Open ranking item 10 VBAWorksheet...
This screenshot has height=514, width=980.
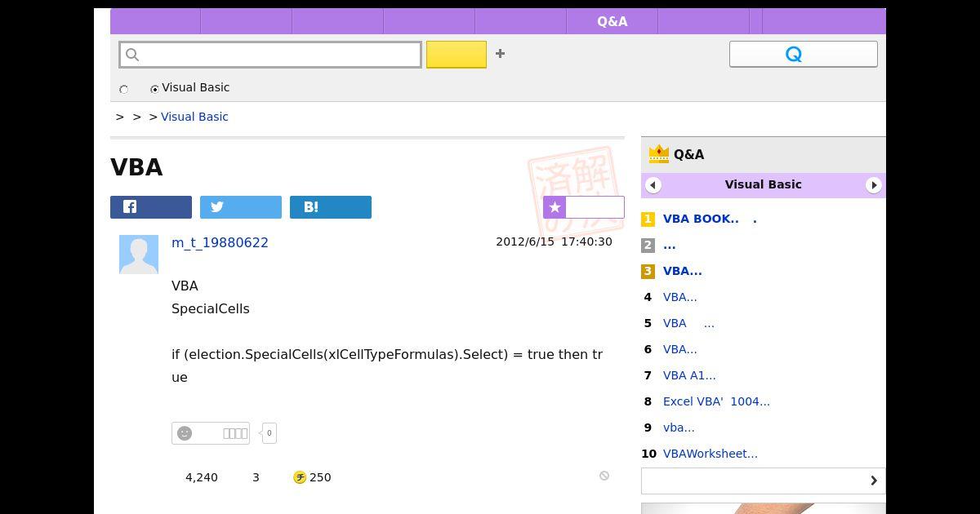pyautogui.click(x=710, y=454)
